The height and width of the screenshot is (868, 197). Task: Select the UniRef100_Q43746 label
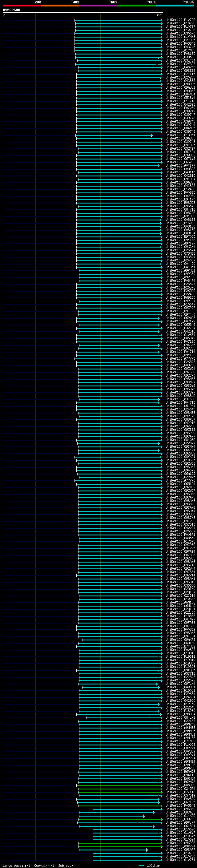click(x=180, y=47)
